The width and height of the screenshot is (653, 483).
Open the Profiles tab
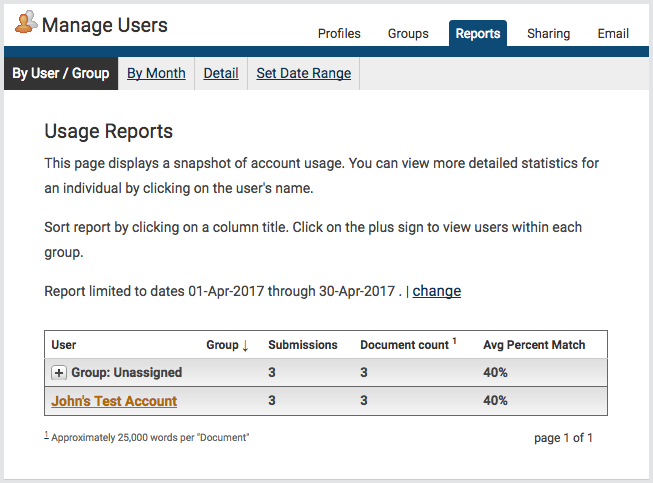point(339,33)
